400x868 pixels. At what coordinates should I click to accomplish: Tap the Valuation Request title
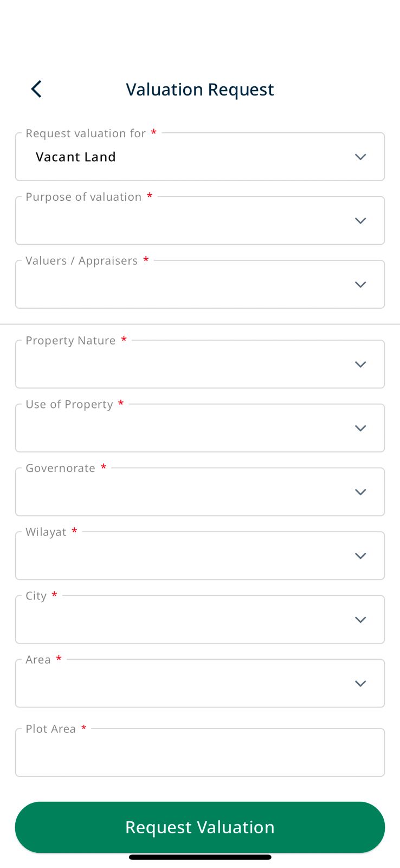coord(200,89)
